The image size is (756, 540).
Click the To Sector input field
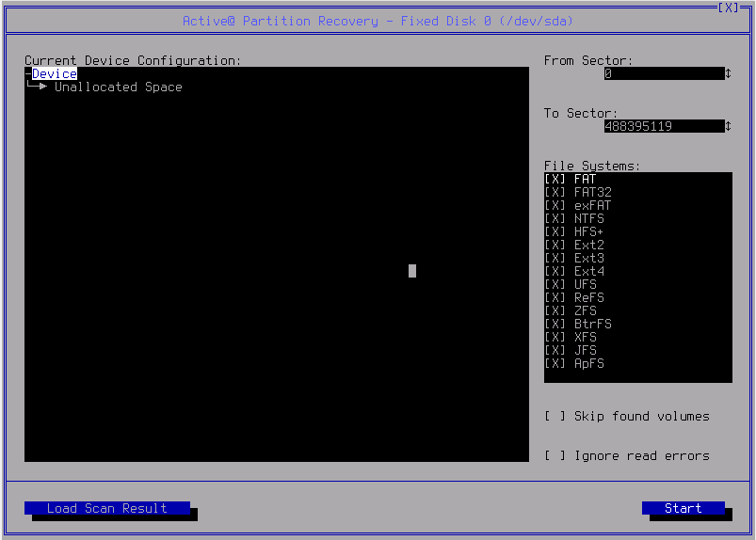pyautogui.click(x=664, y=126)
